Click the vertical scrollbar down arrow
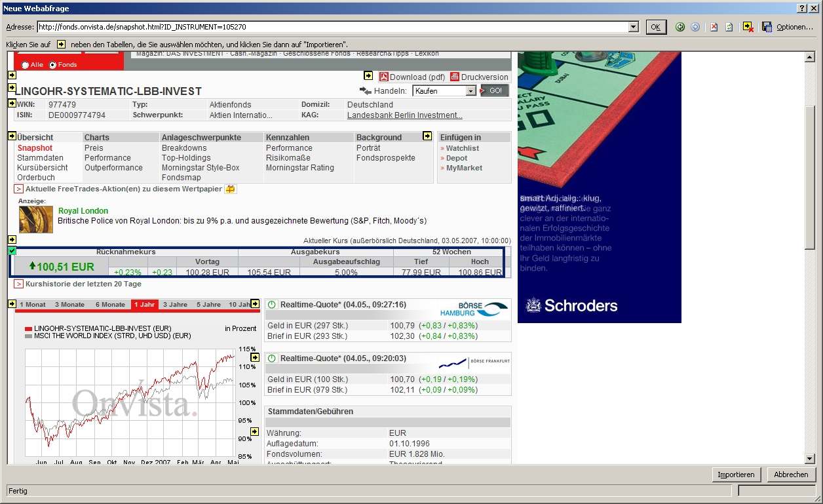This screenshot has height=504, width=823. (810, 458)
